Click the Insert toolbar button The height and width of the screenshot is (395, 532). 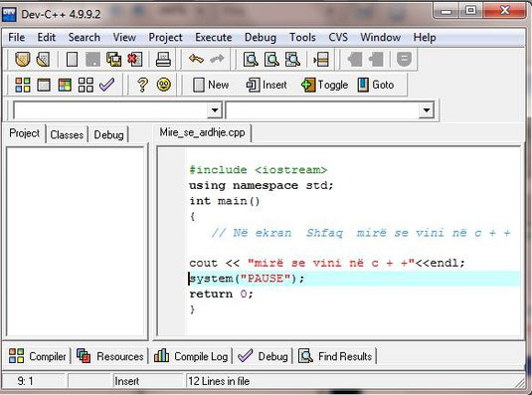coord(266,85)
